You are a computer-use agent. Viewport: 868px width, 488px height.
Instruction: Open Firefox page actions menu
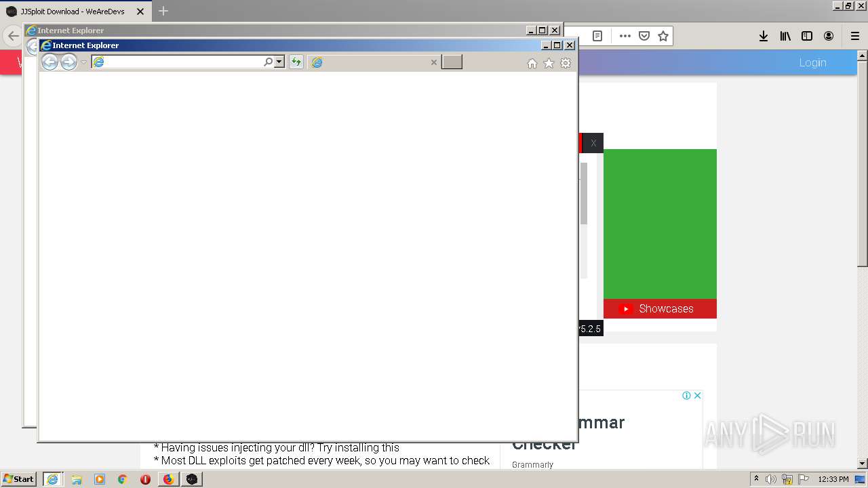625,36
